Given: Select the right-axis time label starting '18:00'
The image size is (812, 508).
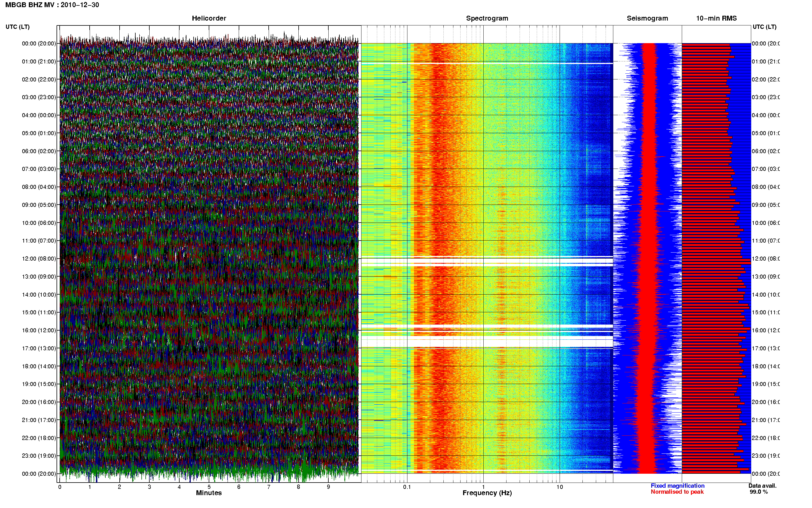Looking at the screenshot, I should click(766, 366).
